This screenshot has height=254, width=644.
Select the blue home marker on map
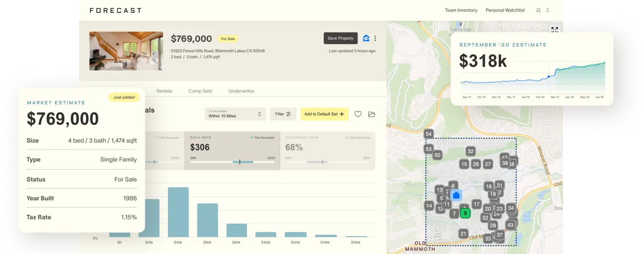coord(456,195)
